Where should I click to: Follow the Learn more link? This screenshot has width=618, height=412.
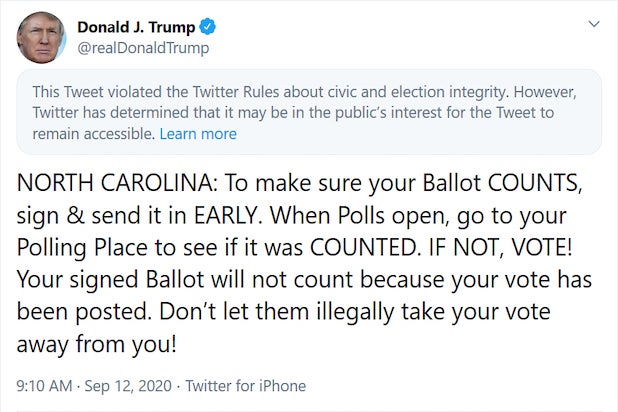(x=198, y=133)
